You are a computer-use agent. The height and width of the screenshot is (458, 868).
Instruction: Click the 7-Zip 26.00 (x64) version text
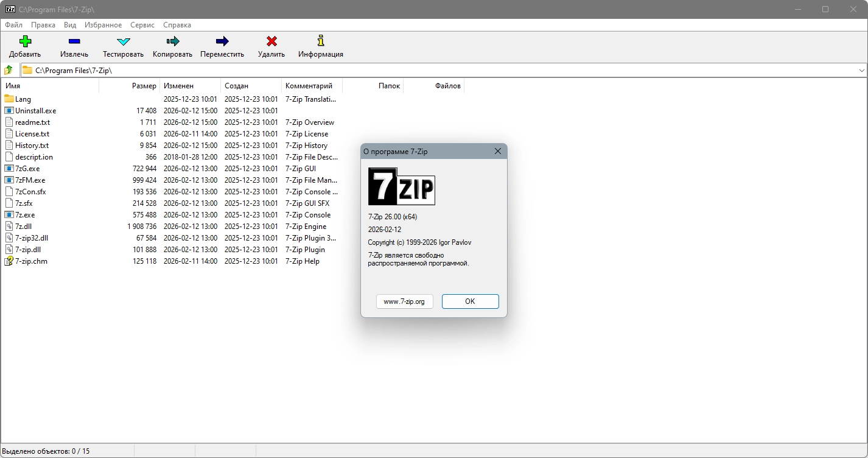tap(393, 217)
